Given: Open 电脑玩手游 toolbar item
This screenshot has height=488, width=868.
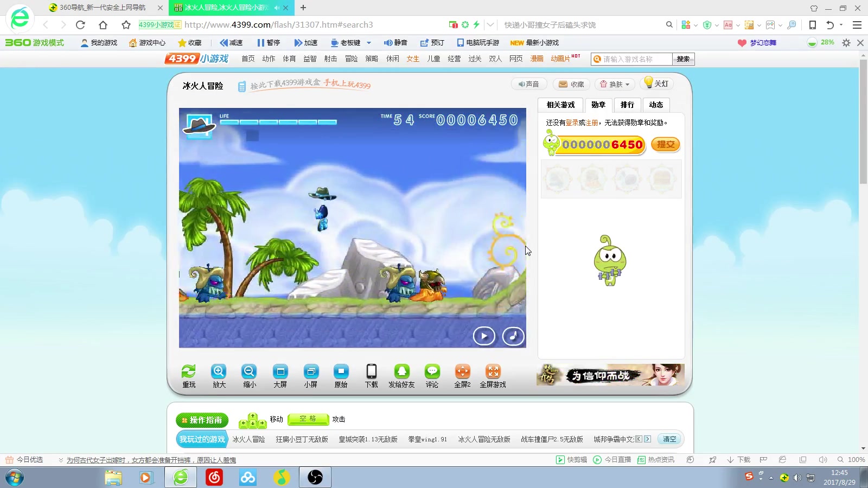Looking at the screenshot, I should click(x=478, y=43).
